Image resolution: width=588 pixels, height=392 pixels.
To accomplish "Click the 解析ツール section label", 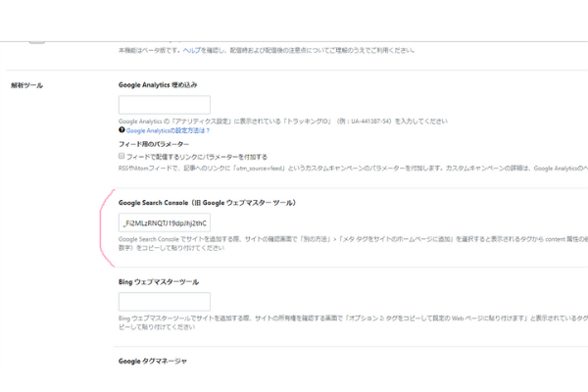I will (x=26, y=85).
